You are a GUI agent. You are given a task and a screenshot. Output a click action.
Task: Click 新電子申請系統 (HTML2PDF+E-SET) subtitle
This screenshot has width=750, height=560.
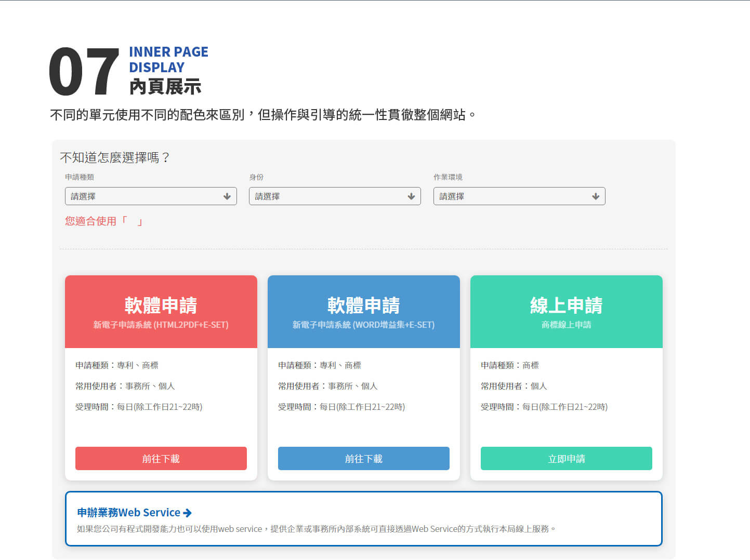(161, 325)
